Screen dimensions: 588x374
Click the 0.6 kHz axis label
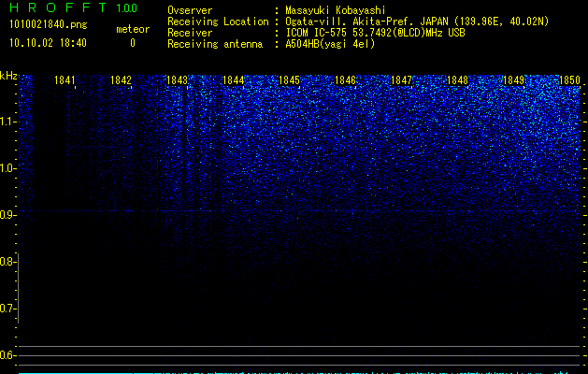[x=7, y=355]
